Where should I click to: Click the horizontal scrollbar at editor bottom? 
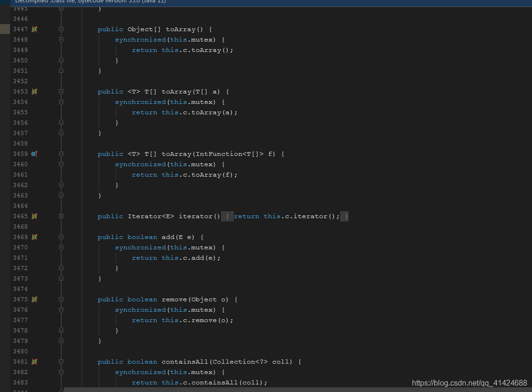[298, 390]
